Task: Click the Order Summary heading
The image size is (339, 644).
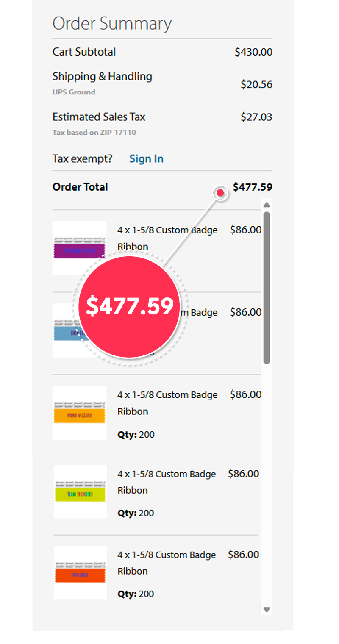Action: (x=112, y=23)
